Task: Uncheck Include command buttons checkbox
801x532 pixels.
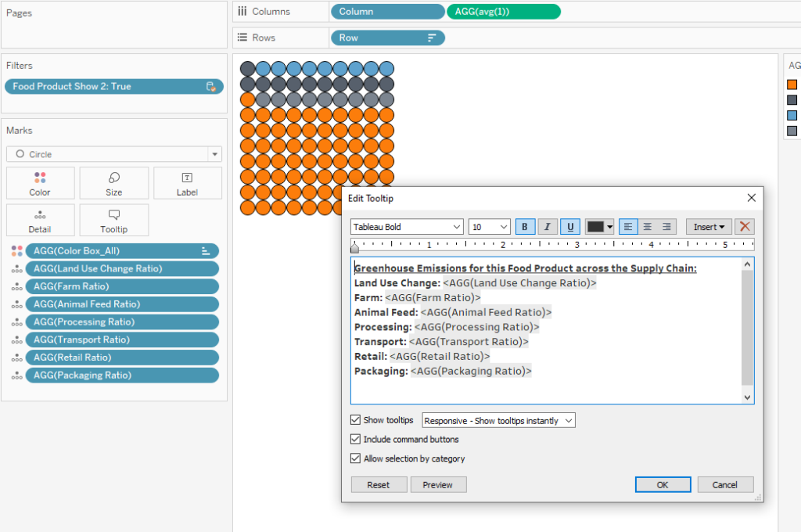Action: [356, 439]
